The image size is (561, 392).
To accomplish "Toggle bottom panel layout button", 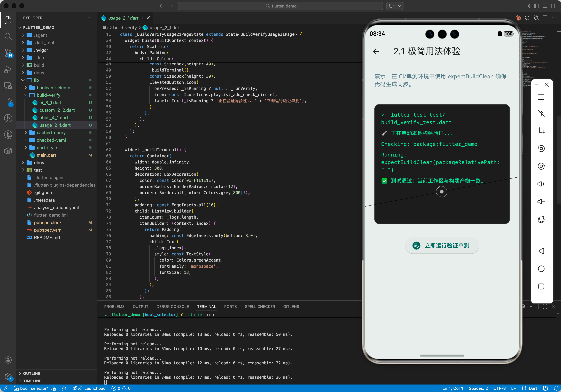I will tap(545, 6).
